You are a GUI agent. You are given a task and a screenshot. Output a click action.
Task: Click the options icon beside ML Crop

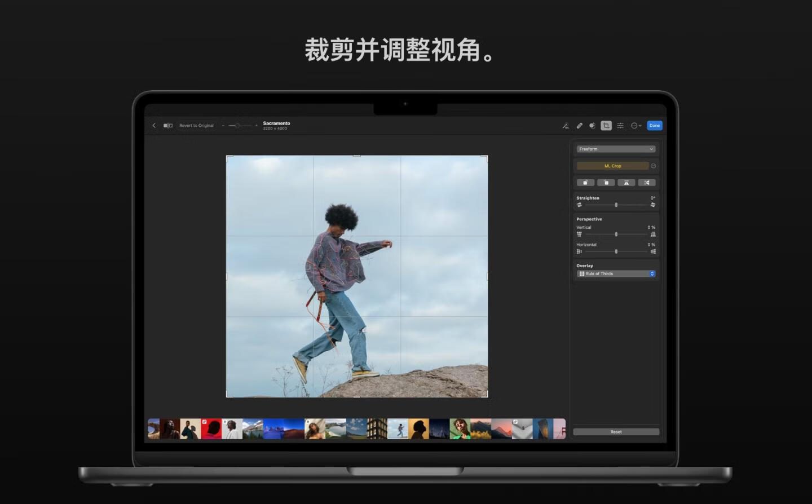coord(654,166)
